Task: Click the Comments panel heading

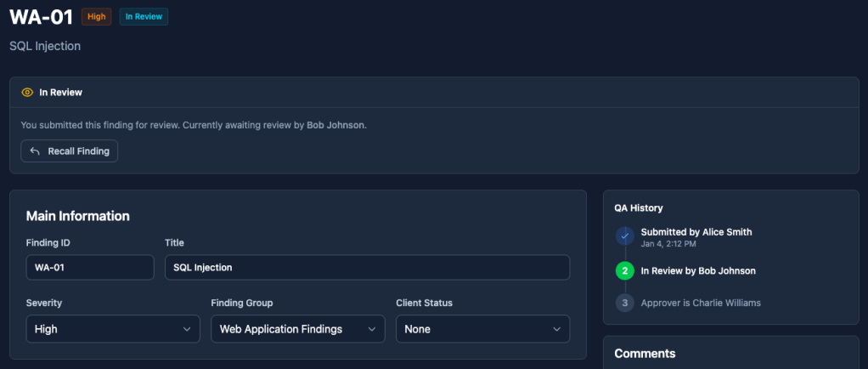Action: tap(645, 353)
